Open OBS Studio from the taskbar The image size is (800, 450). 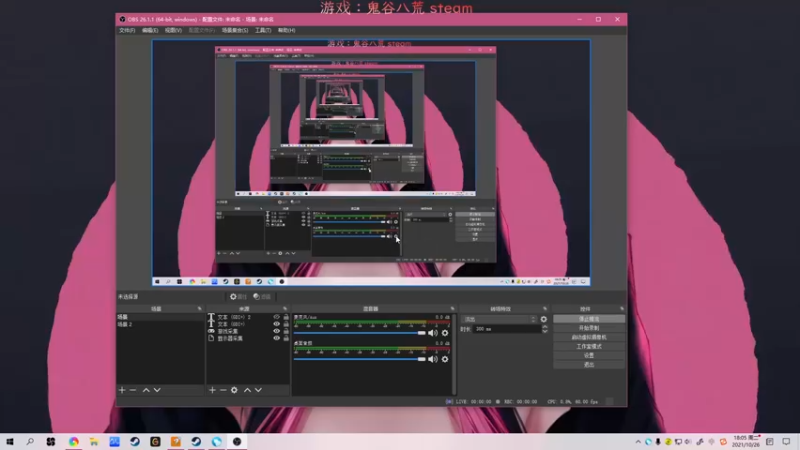pos(237,441)
